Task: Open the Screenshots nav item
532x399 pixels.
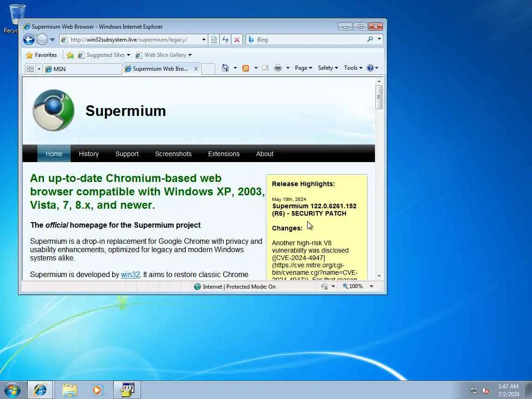Action: point(173,154)
